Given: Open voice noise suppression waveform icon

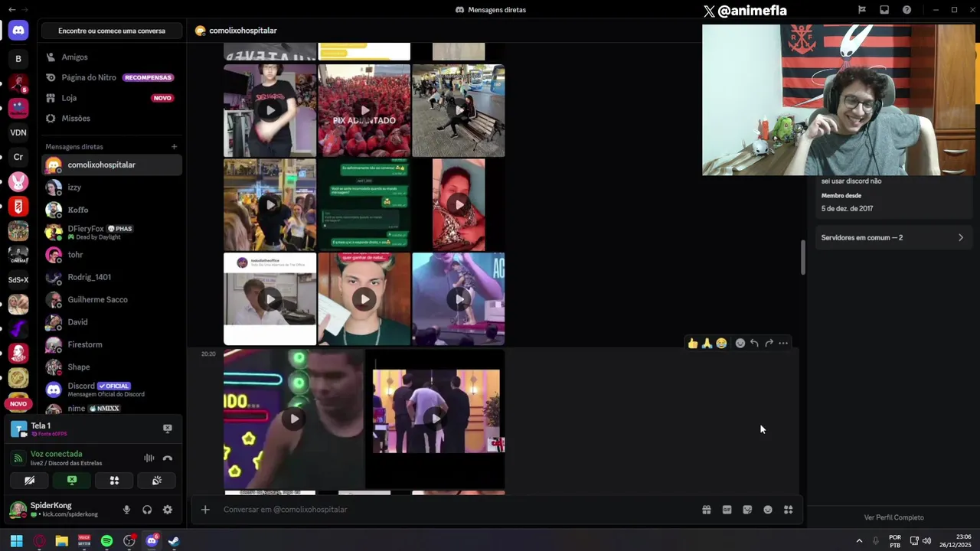Looking at the screenshot, I should [149, 458].
